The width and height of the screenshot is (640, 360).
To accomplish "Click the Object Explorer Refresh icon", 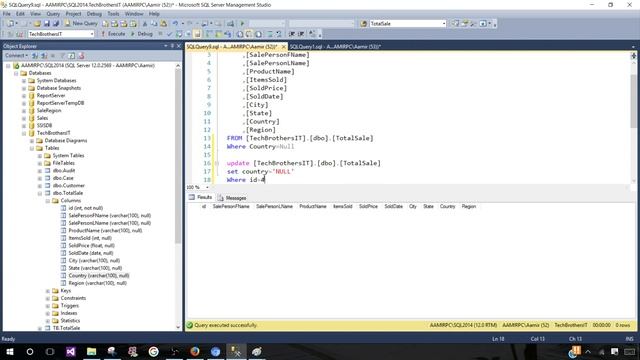I will (71, 56).
